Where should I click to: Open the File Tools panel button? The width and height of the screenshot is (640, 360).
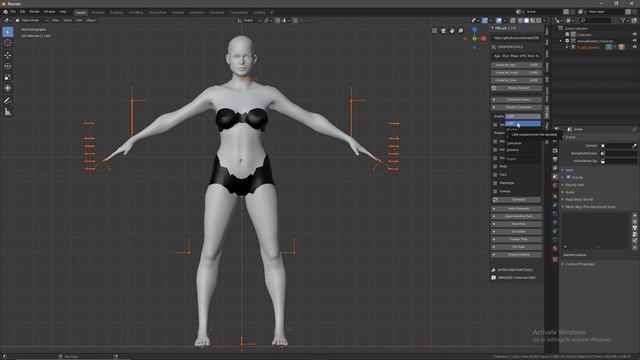[516, 247]
